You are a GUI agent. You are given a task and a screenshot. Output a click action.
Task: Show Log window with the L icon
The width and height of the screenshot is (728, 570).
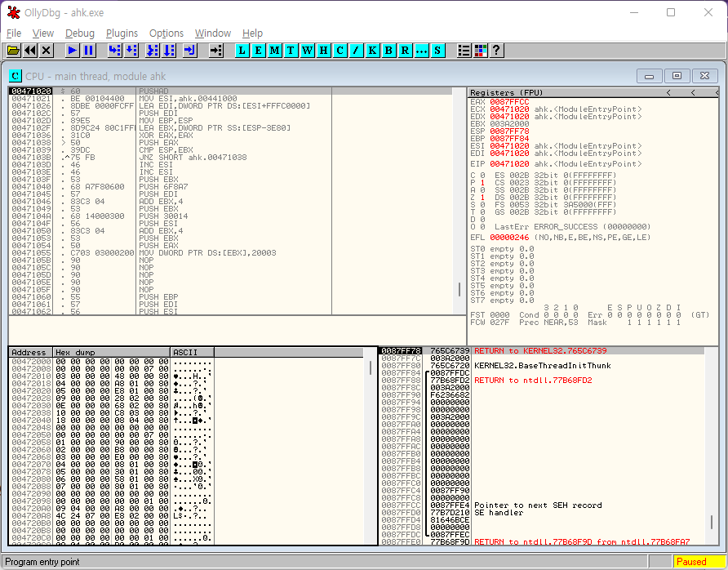coord(242,50)
